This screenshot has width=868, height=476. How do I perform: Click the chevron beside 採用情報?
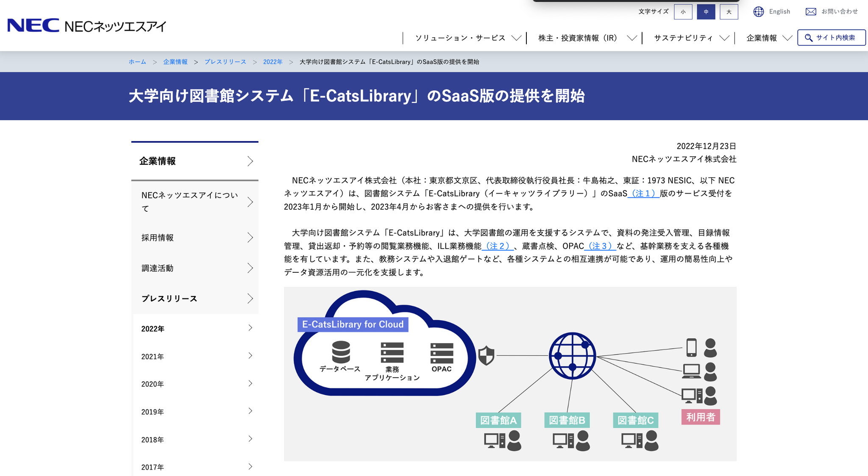click(250, 238)
